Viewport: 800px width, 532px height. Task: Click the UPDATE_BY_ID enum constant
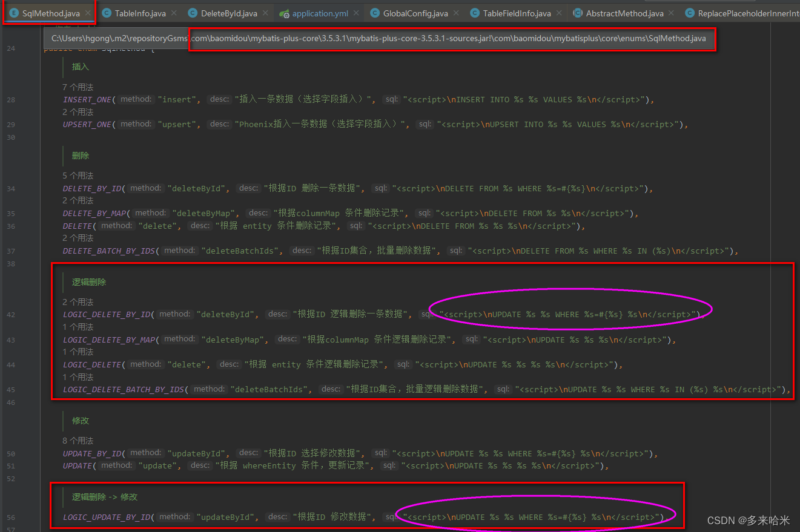pyautogui.click(x=92, y=453)
